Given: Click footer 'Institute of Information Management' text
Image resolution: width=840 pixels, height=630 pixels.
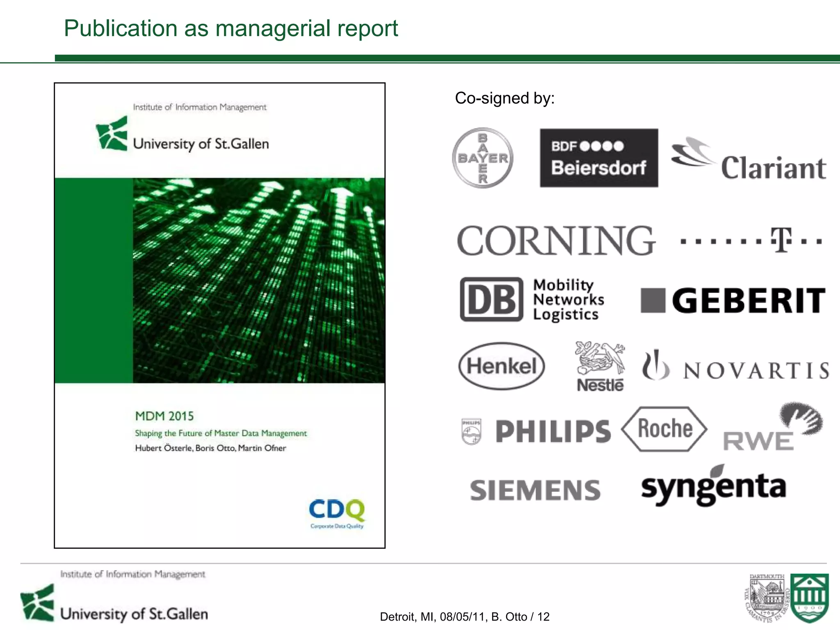Looking at the screenshot, I should point(133,574).
